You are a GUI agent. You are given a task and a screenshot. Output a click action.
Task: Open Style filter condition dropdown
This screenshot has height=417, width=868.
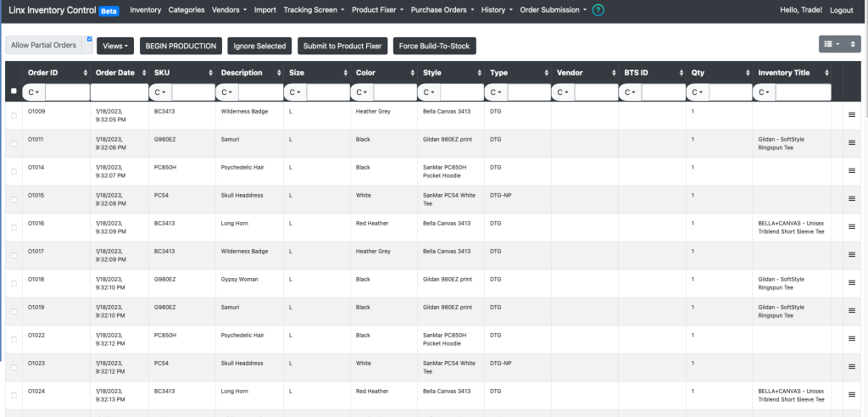click(x=429, y=92)
